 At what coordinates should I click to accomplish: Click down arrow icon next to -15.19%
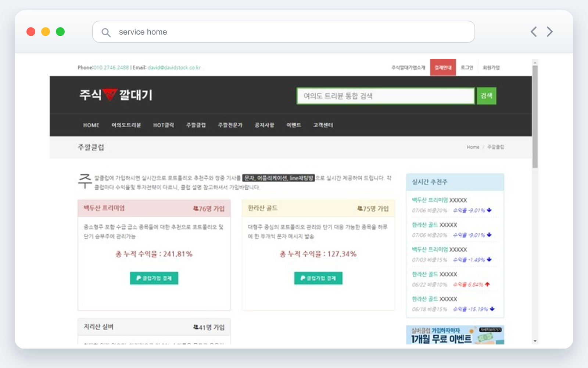tap(492, 309)
